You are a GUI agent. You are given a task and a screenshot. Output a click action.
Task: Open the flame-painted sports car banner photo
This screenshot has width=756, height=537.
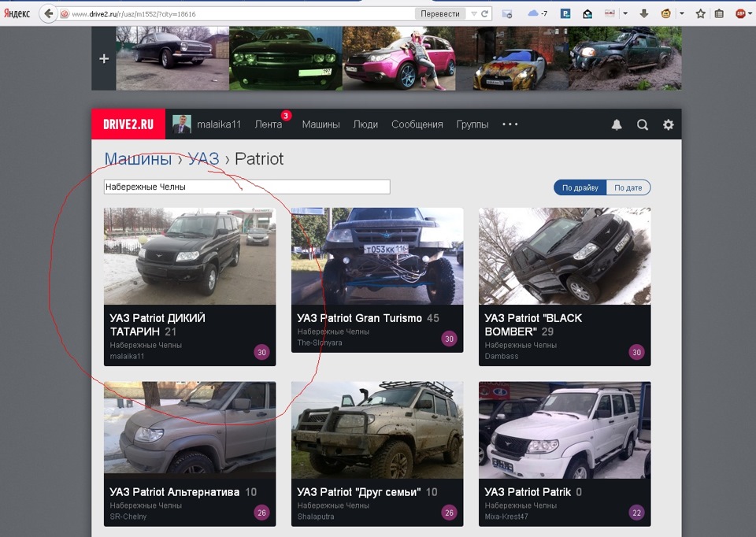pos(512,59)
